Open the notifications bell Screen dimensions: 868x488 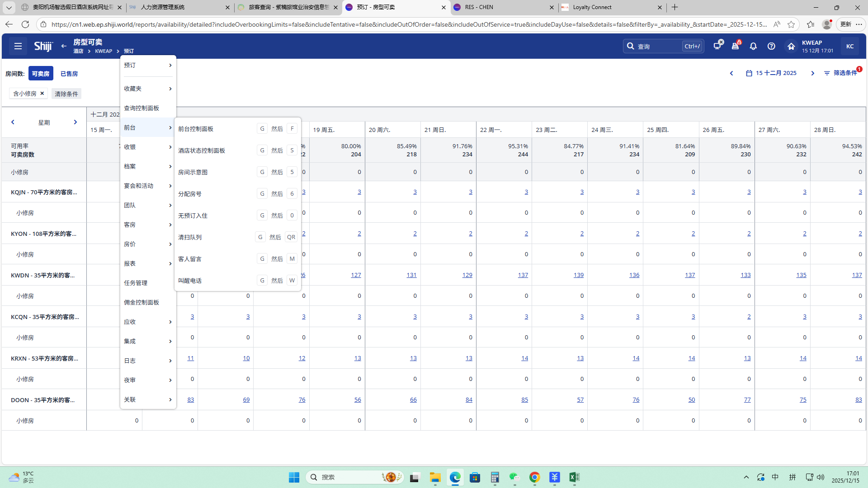coord(753,46)
